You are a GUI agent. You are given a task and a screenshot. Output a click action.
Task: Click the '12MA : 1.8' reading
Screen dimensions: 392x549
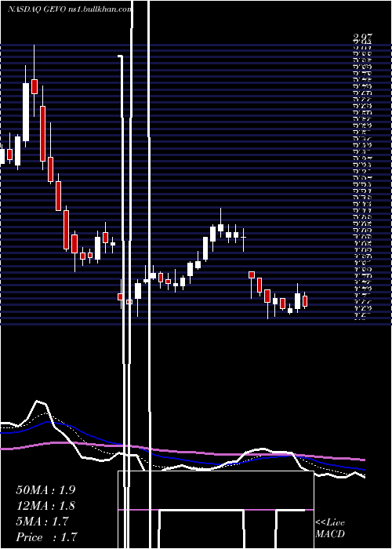pyautogui.click(x=45, y=506)
